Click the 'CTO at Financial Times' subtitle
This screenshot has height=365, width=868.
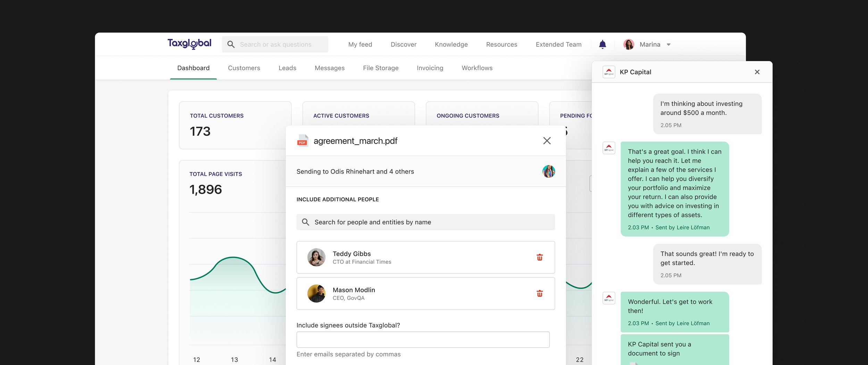click(x=362, y=262)
